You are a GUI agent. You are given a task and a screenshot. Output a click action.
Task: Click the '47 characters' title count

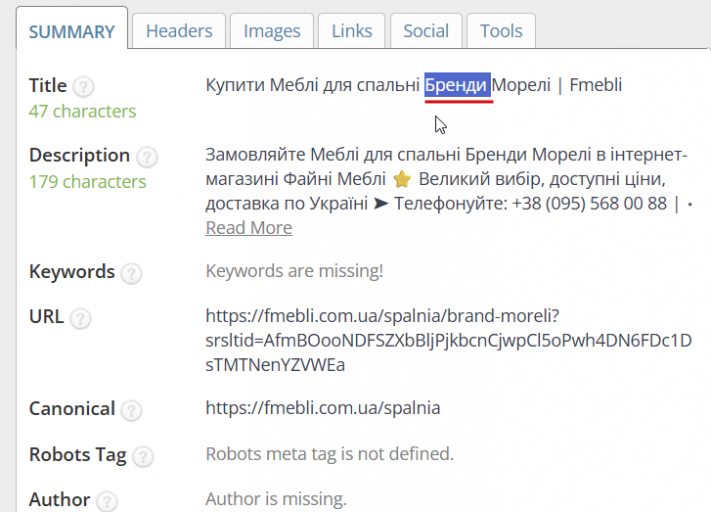(x=83, y=111)
